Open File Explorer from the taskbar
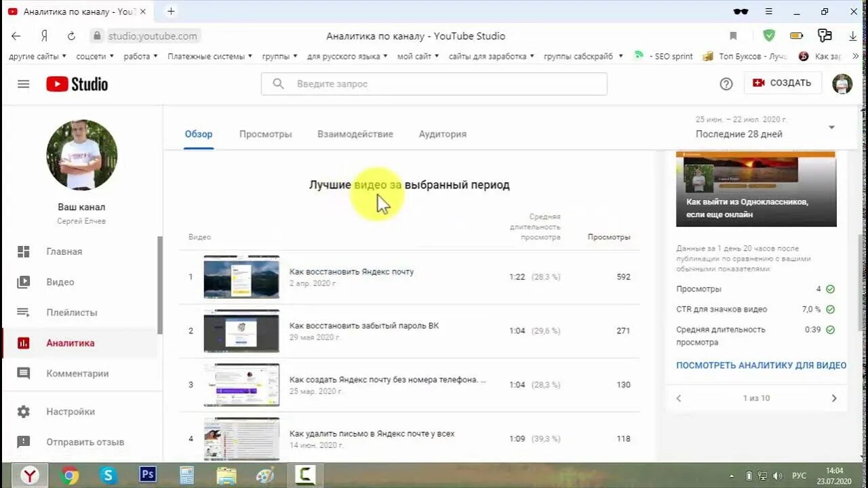This screenshot has height=488, width=868. 226,476
